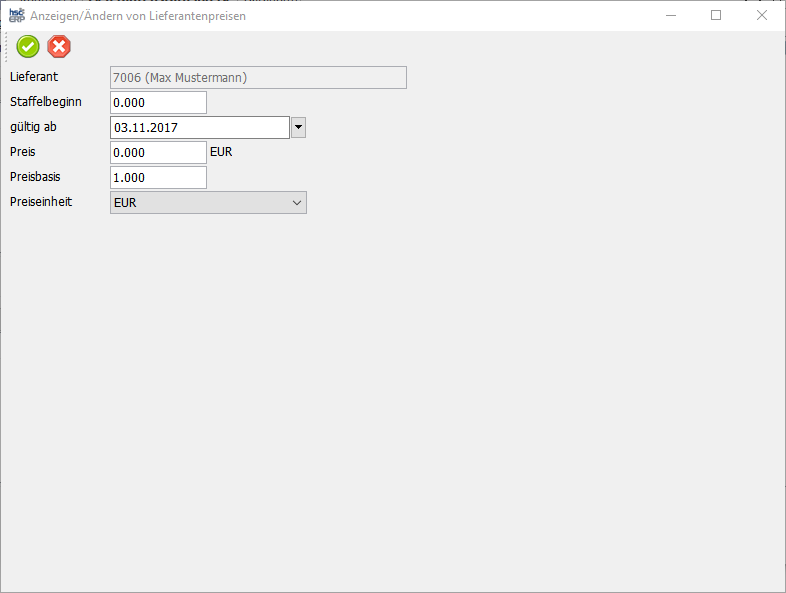Cancel using the red X icon

point(60,46)
